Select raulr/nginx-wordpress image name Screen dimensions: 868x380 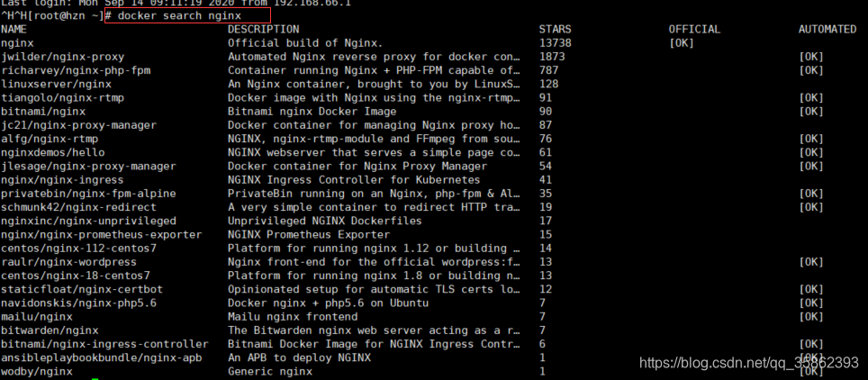(69, 262)
